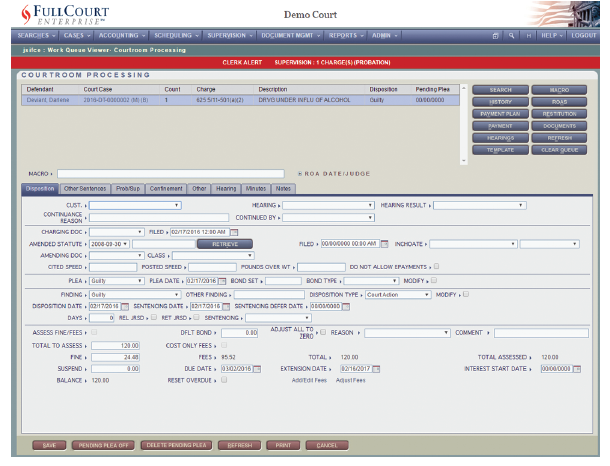Open the Plea dropdown showing Guilty
The height and width of the screenshot is (466, 610).
(117, 281)
